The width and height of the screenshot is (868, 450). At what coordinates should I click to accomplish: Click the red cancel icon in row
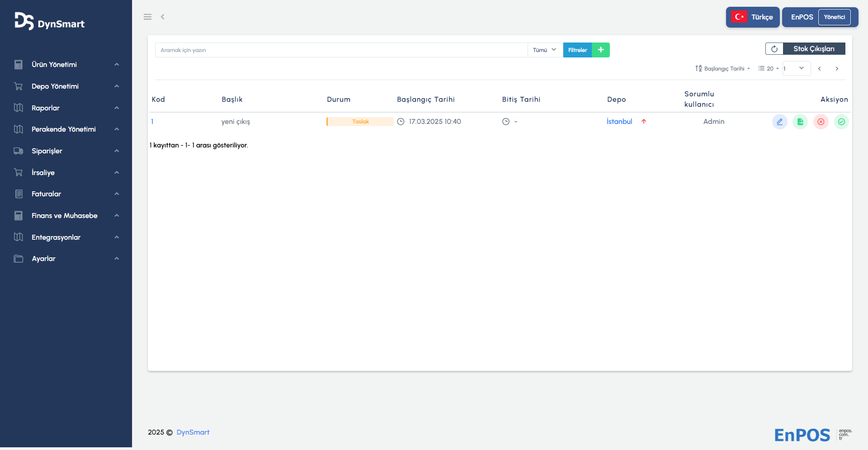coord(821,122)
